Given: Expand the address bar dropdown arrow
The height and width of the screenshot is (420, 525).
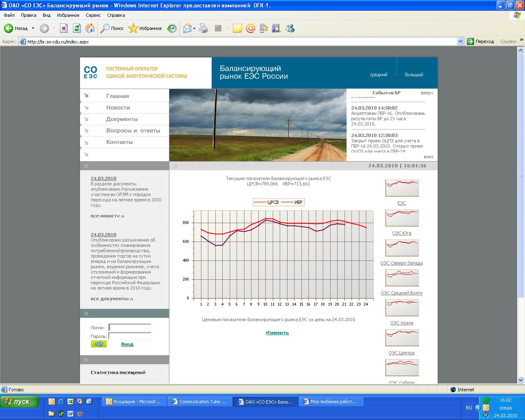Looking at the screenshot, I should 461,41.
